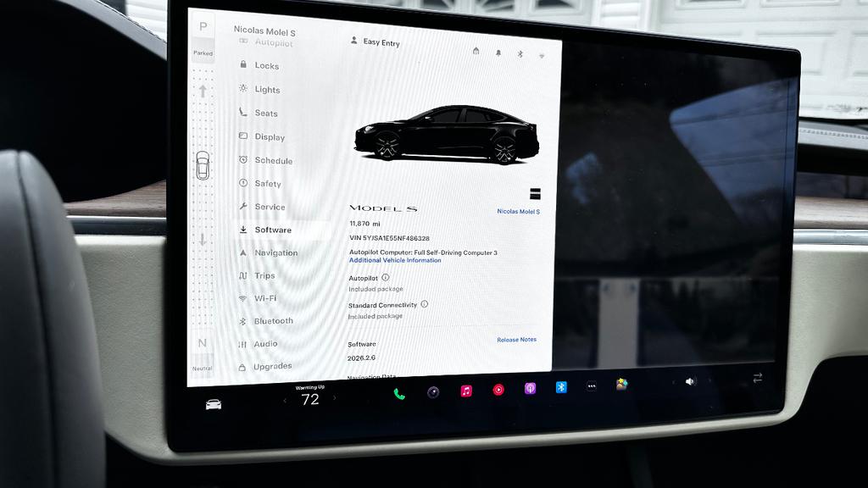Image resolution: width=868 pixels, height=488 pixels.
Task: Select Reverse with the down arrow
Action: point(203,239)
